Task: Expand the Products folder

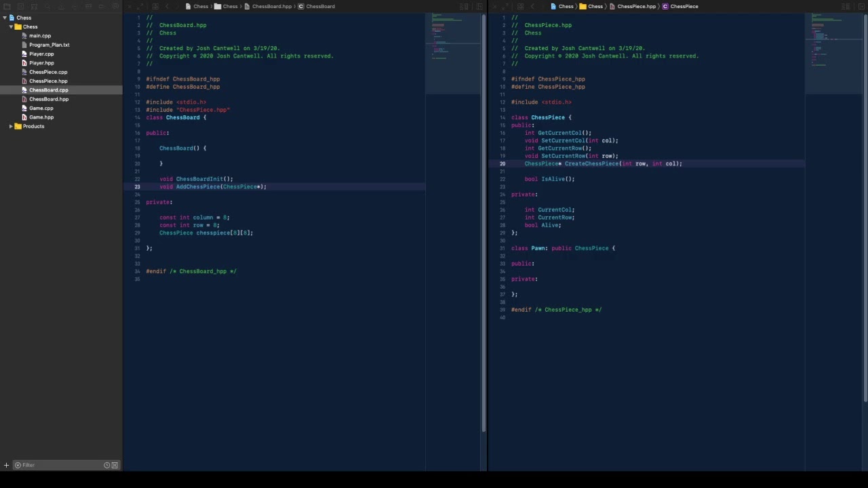Action: click(x=11, y=126)
